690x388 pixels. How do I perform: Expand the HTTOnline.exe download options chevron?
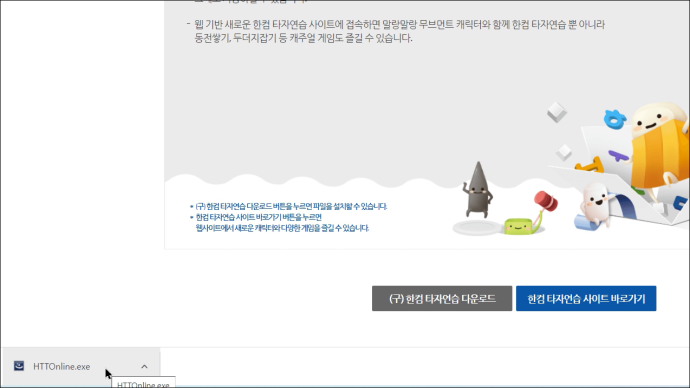(144, 366)
